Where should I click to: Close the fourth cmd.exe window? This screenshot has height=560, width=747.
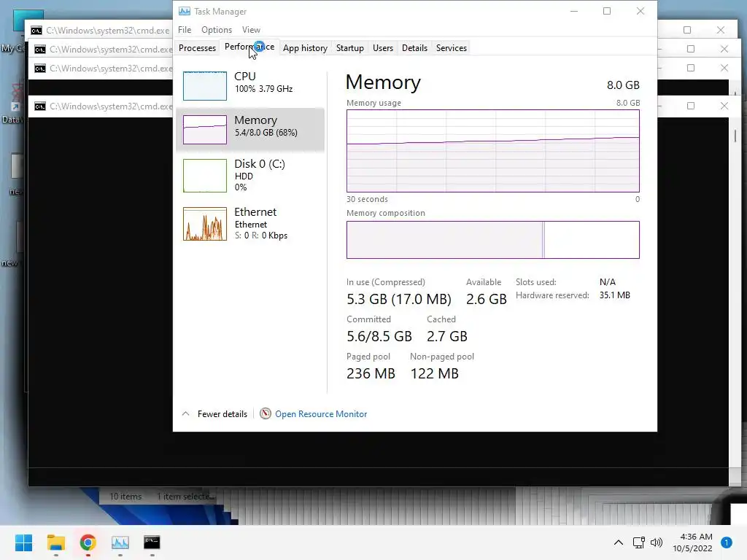pos(724,106)
